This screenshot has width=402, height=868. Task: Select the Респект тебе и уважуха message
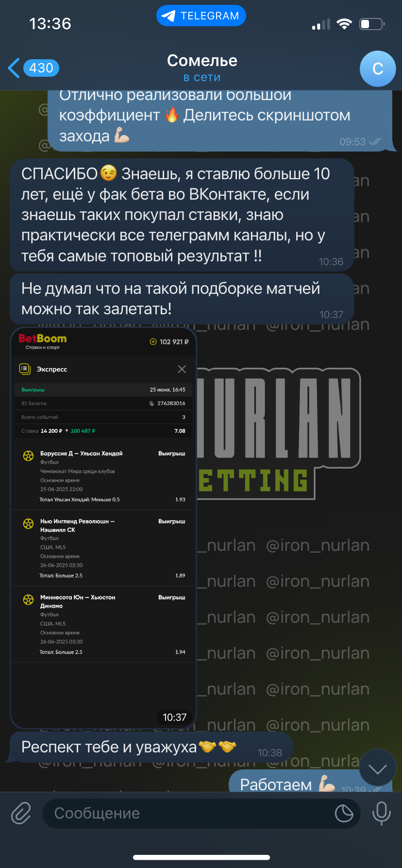[151, 747]
